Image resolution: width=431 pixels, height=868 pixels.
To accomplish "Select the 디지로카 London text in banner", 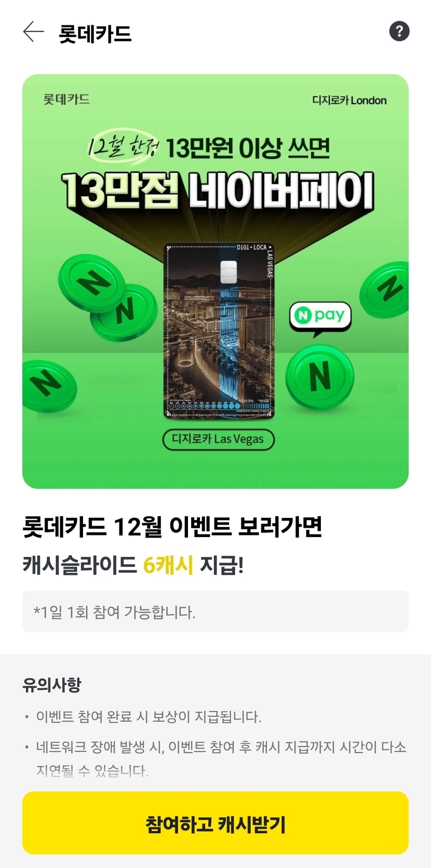I will click(349, 100).
